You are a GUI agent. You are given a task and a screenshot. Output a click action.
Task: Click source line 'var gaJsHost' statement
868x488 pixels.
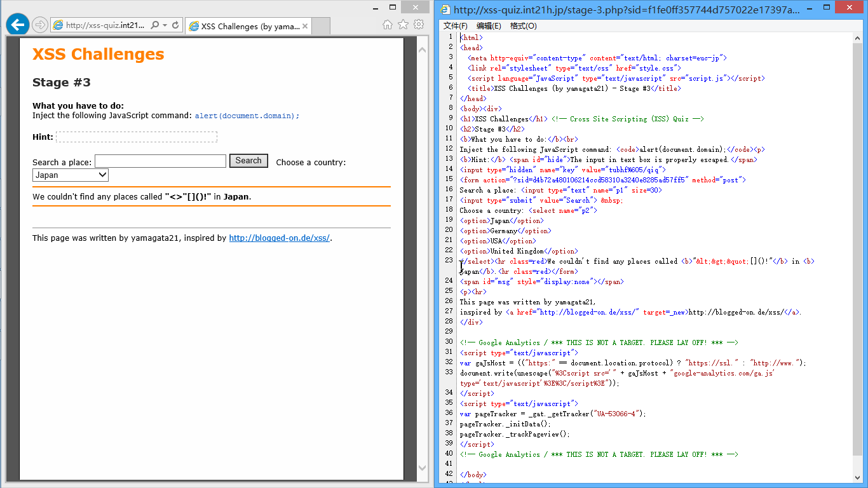633,363
